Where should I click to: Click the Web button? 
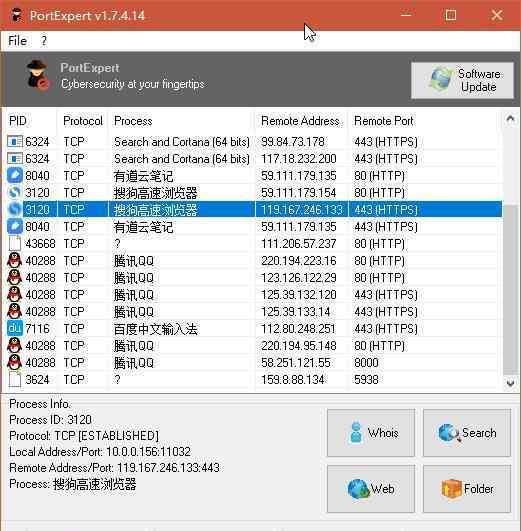pos(371,489)
